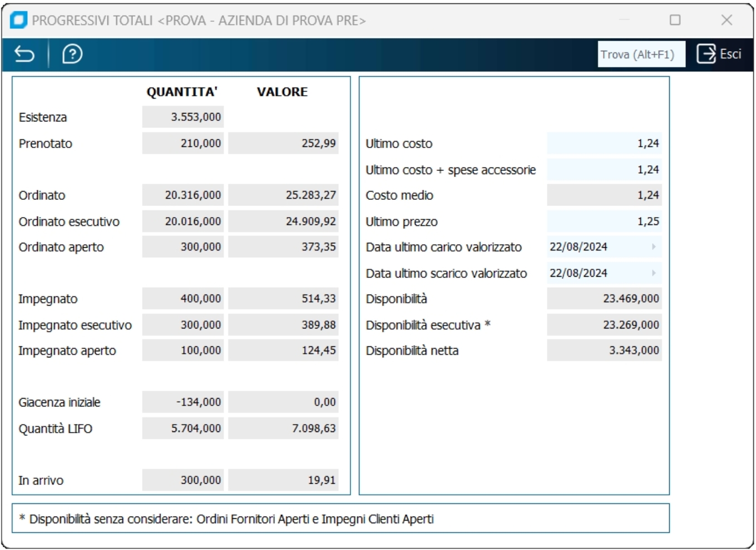
Task: Select the Ultimo costo value field
Action: (604, 144)
